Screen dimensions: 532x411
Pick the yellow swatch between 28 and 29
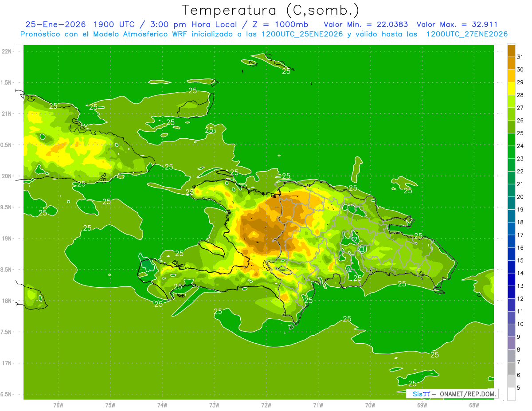click(x=511, y=89)
